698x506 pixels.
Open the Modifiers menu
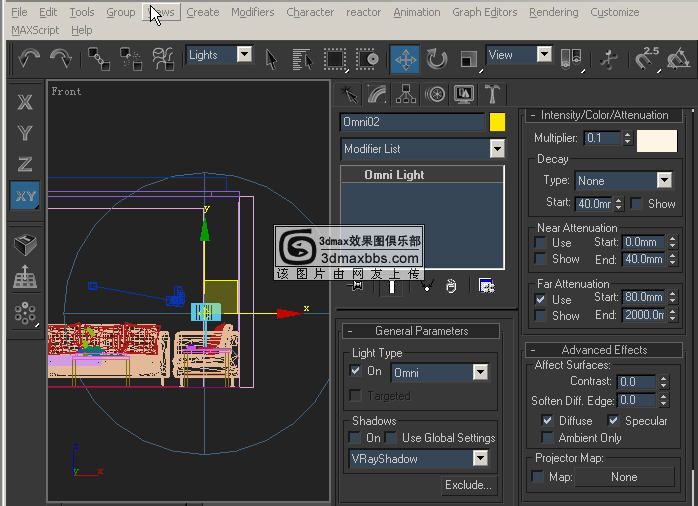pyautogui.click(x=252, y=12)
